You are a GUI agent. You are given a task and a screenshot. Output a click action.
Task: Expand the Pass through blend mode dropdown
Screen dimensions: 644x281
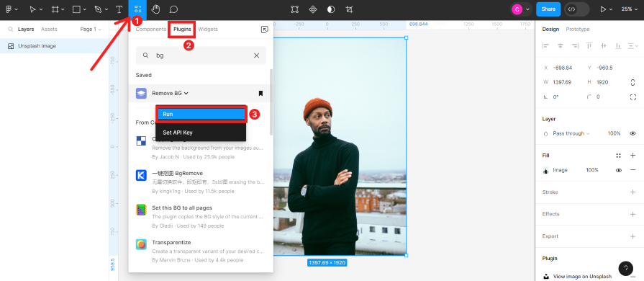571,133
